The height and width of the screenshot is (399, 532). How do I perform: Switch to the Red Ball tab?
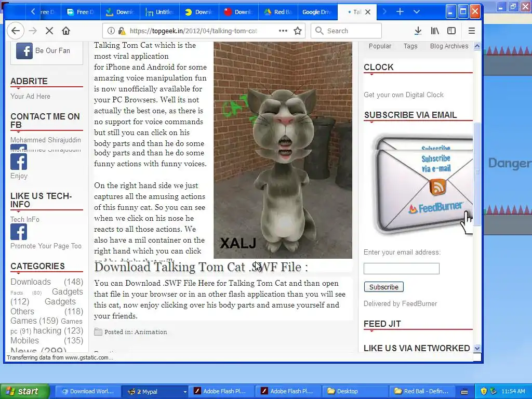pyautogui.click(x=278, y=12)
